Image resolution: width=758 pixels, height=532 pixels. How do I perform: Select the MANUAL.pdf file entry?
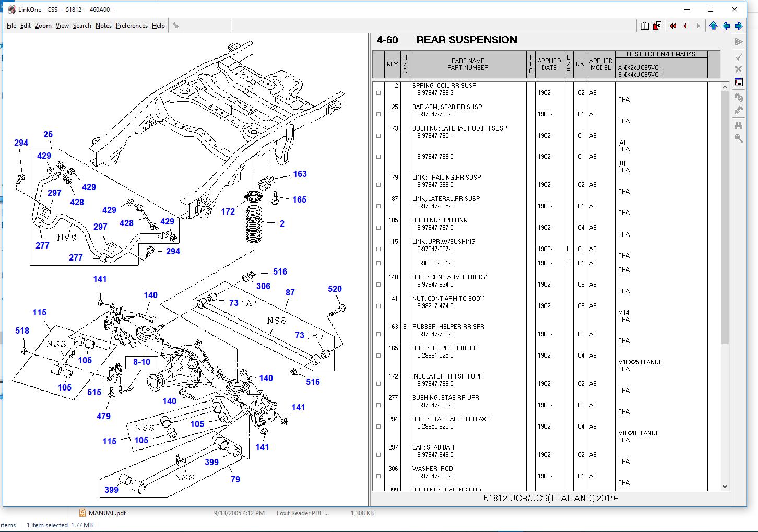pos(107,513)
